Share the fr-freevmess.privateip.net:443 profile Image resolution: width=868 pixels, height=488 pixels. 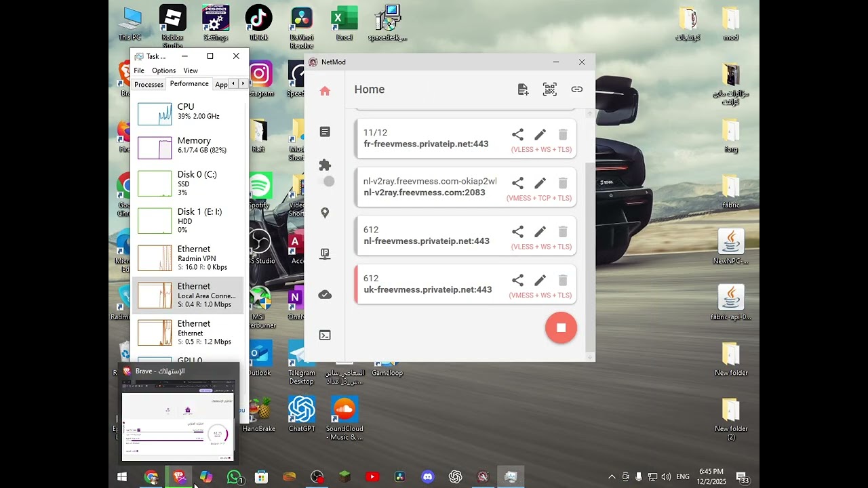[x=517, y=135]
